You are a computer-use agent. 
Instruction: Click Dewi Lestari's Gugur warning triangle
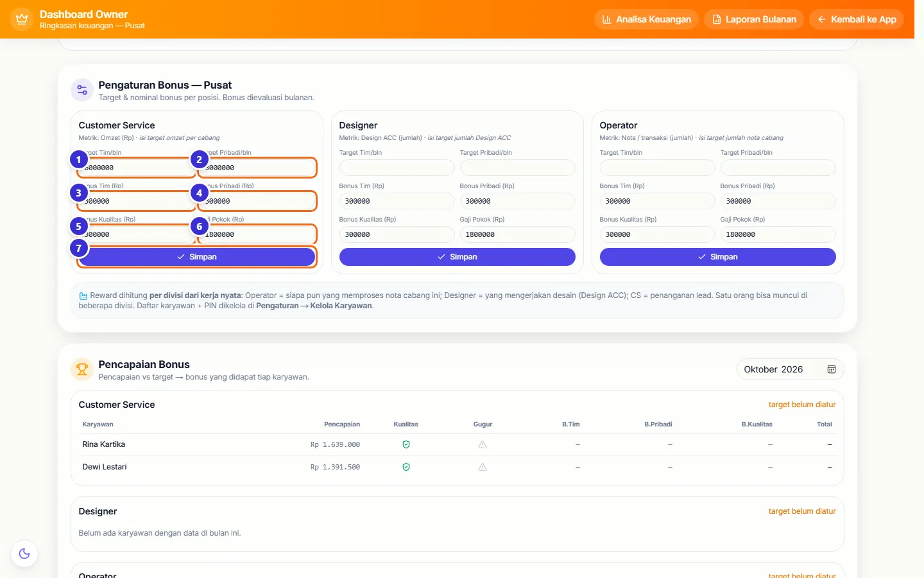point(483,467)
